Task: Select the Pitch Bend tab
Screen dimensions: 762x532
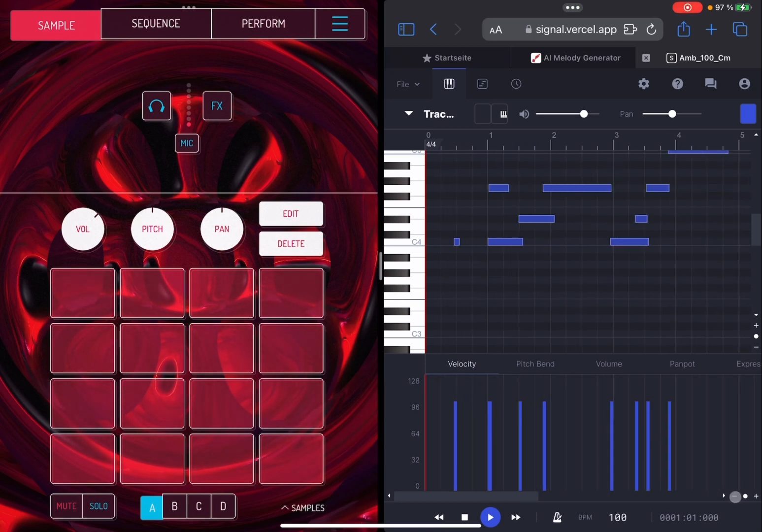Action: pos(535,364)
